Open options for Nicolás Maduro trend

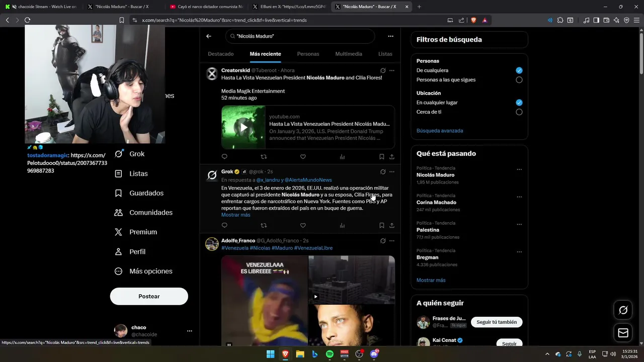(519, 169)
